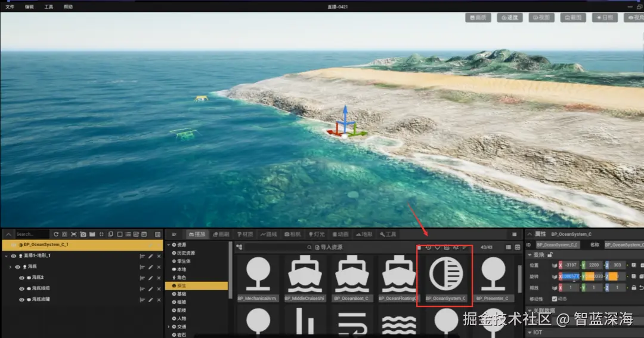Delete the 海底线缆 row using its X icon

pyautogui.click(x=159, y=288)
